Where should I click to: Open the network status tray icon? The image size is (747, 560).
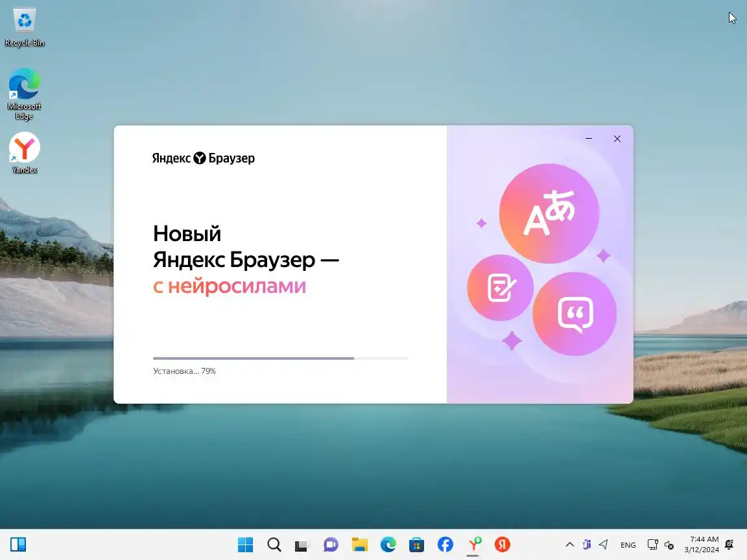point(653,544)
